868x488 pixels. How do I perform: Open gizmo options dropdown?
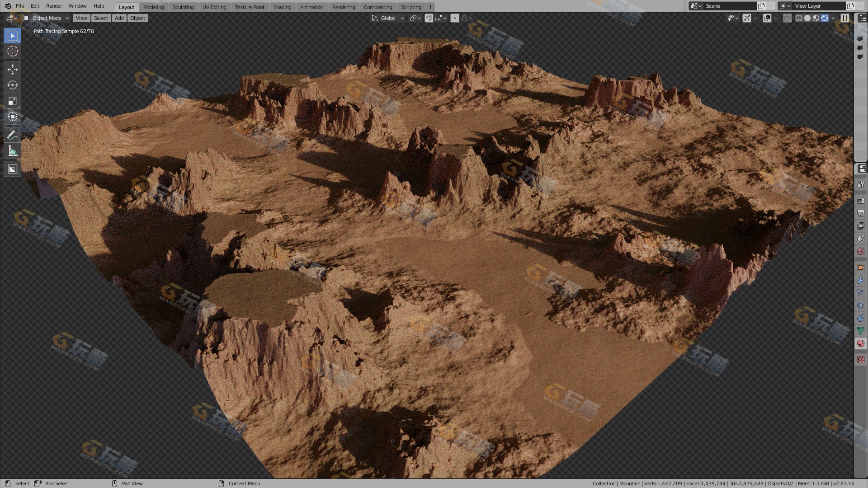[755, 18]
